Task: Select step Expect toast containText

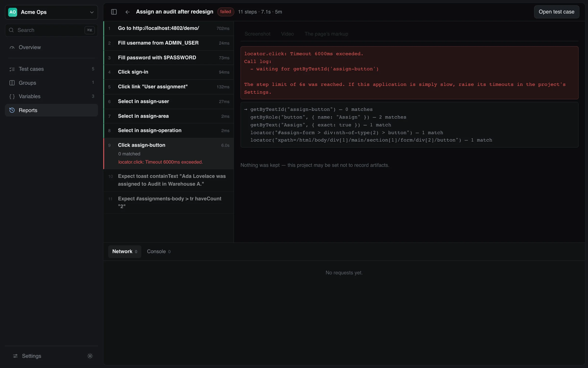Action: (169, 180)
